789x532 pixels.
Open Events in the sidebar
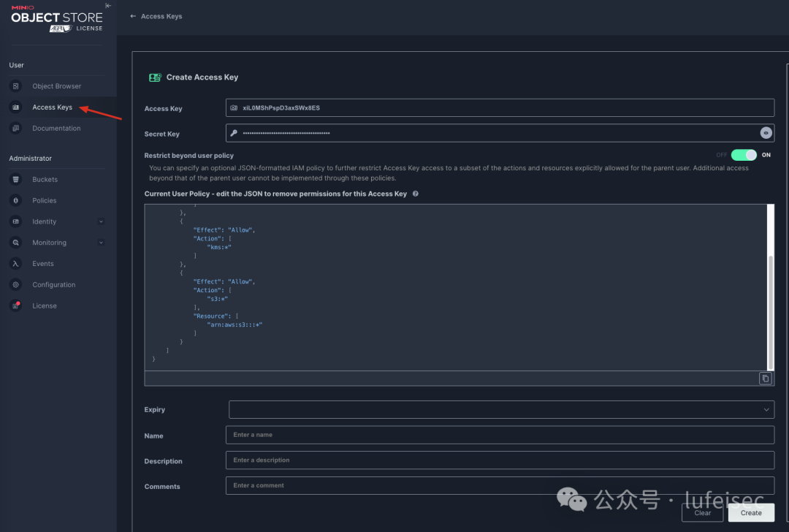point(43,264)
